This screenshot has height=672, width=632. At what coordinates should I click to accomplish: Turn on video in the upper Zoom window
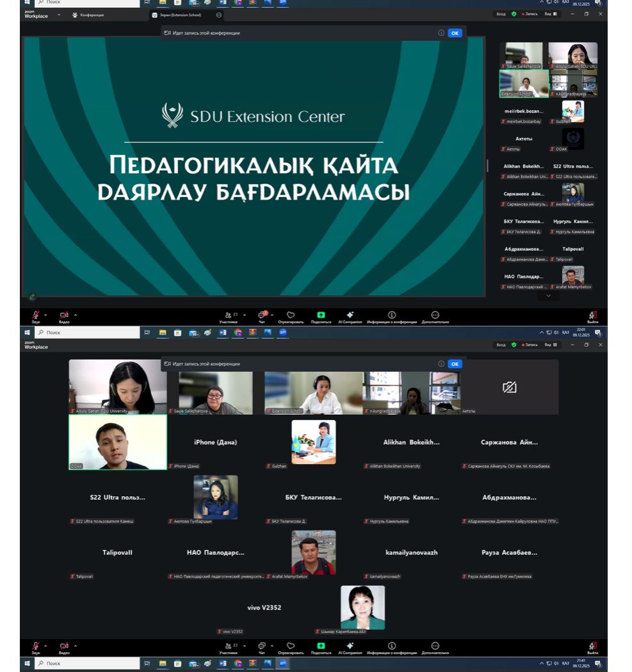[x=64, y=316]
